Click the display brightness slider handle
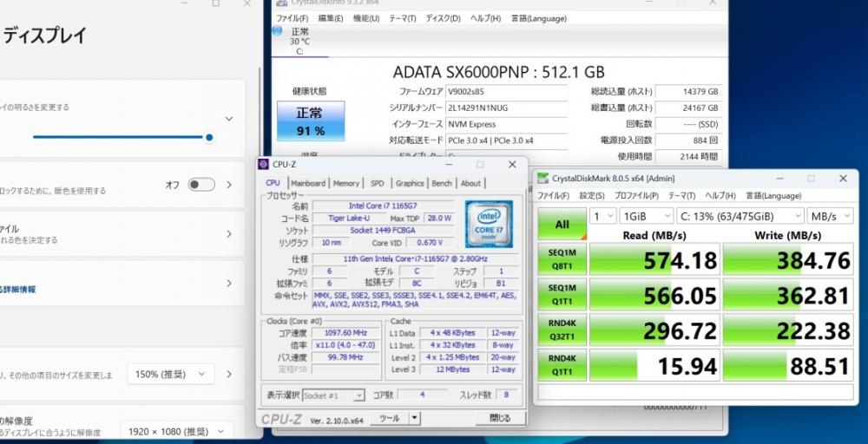 (209, 137)
